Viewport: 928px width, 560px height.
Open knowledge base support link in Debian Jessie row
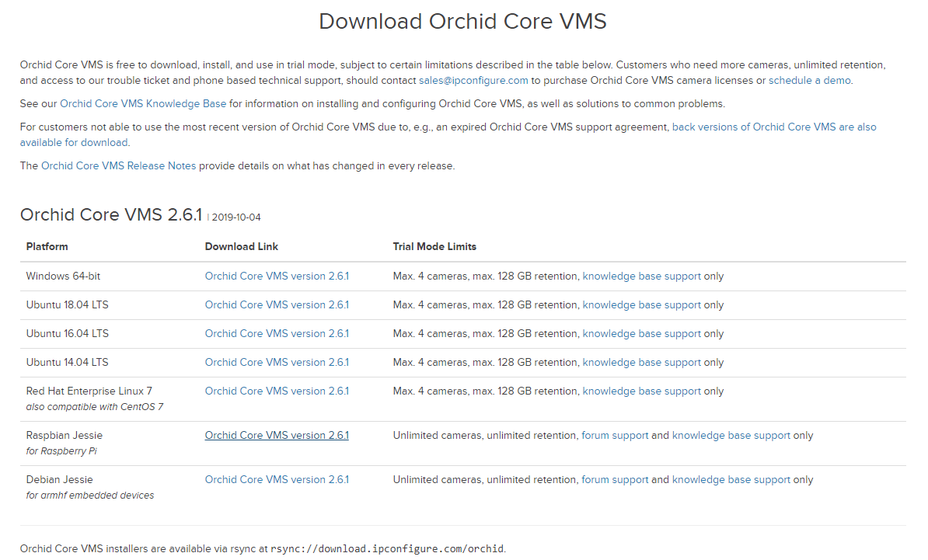(x=731, y=479)
